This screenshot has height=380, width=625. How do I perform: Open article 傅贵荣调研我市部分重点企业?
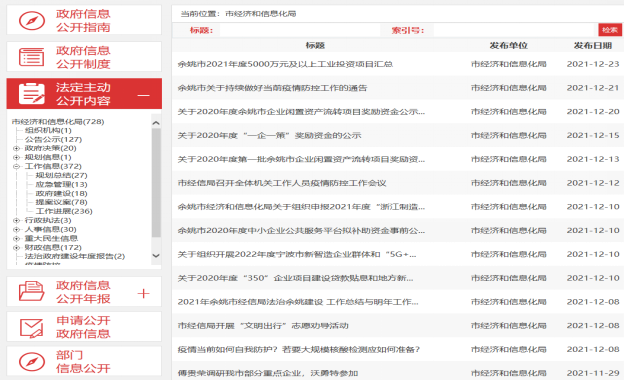pos(268,374)
